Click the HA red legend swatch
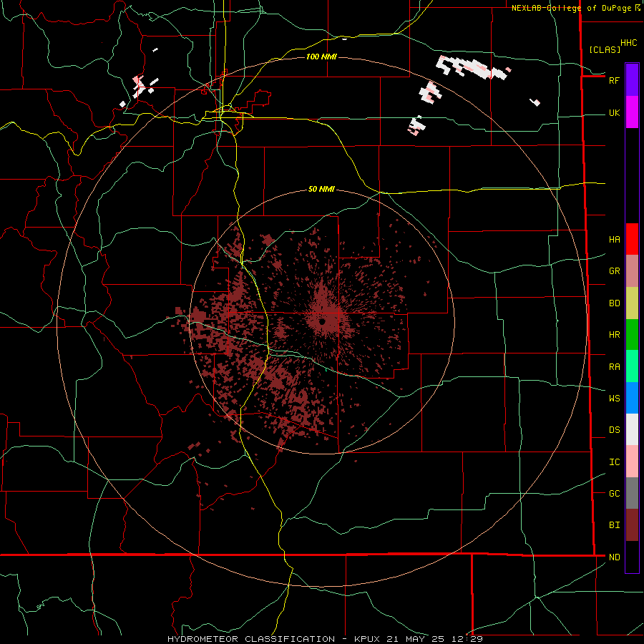Image resolution: width=644 pixels, height=644 pixels. pos(632,239)
